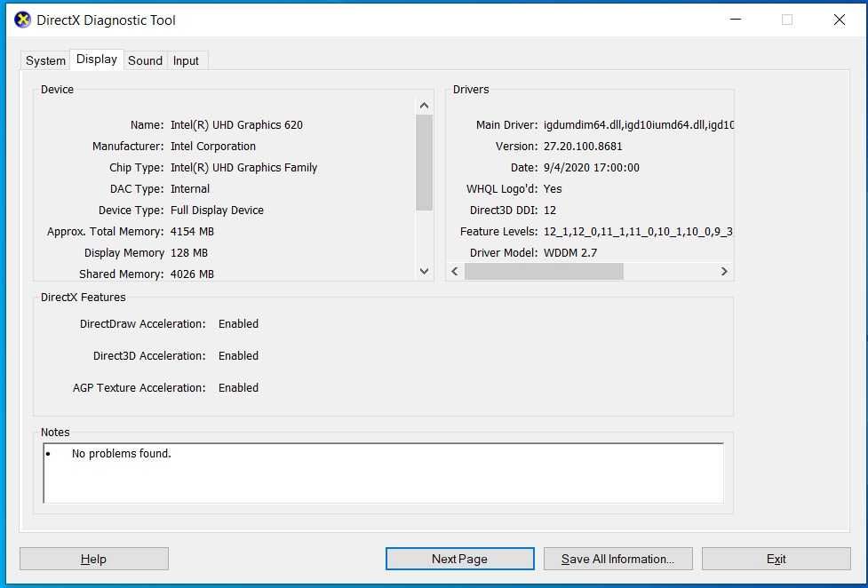Click total memory value '4154 MB'
The width and height of the screenshot is (868, 588).
click(x=192, y=232)
